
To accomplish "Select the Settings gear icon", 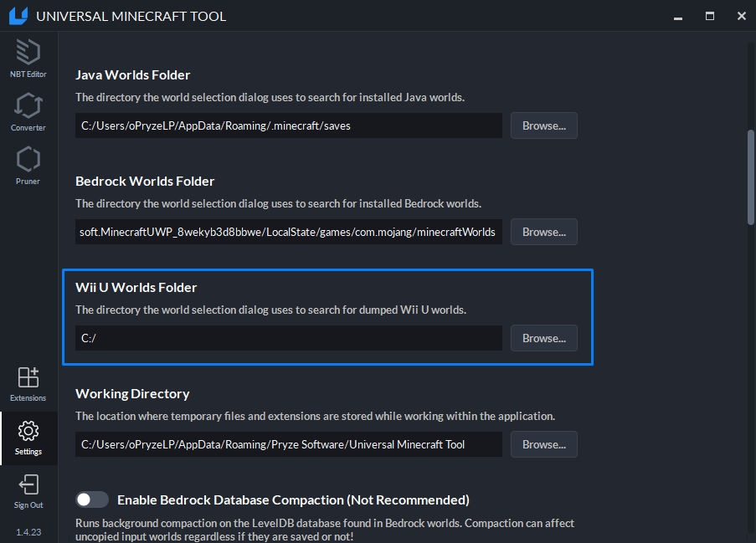I will point(28,431).
